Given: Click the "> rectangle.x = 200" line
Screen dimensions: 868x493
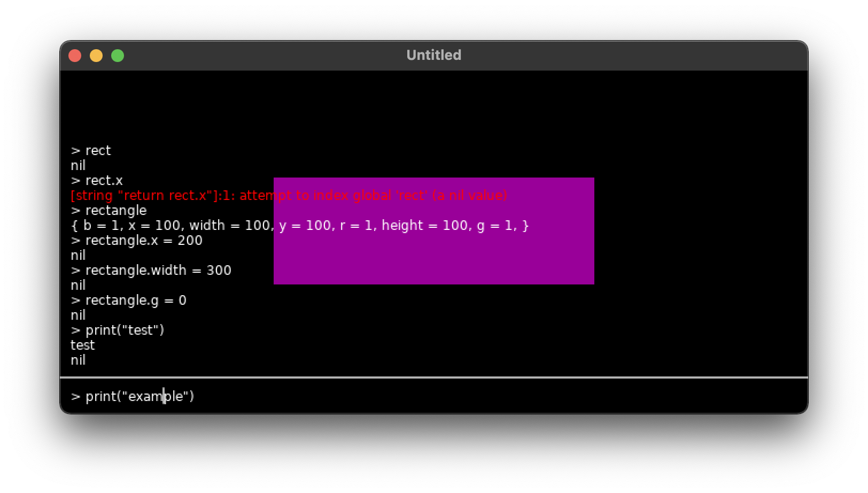Looking at the screenshot, I should pos(137,241).
